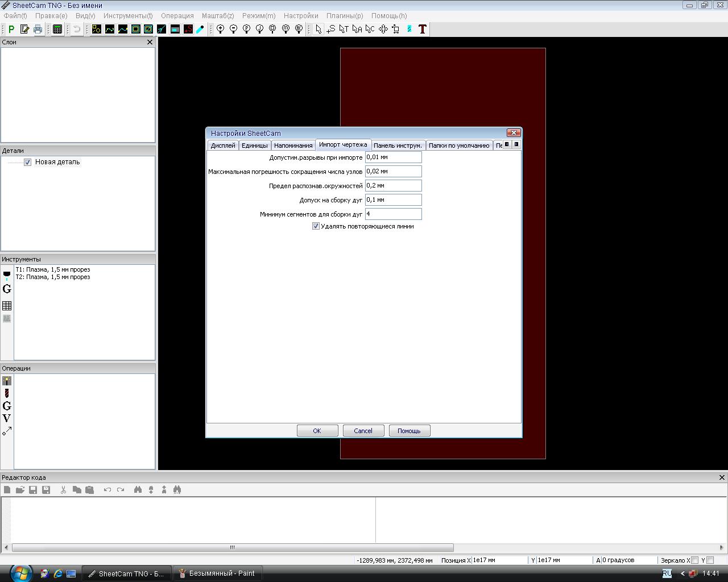Switch to the Дисплей tab
This screenshot has width=728, height=582.
[x=223, y=145]
